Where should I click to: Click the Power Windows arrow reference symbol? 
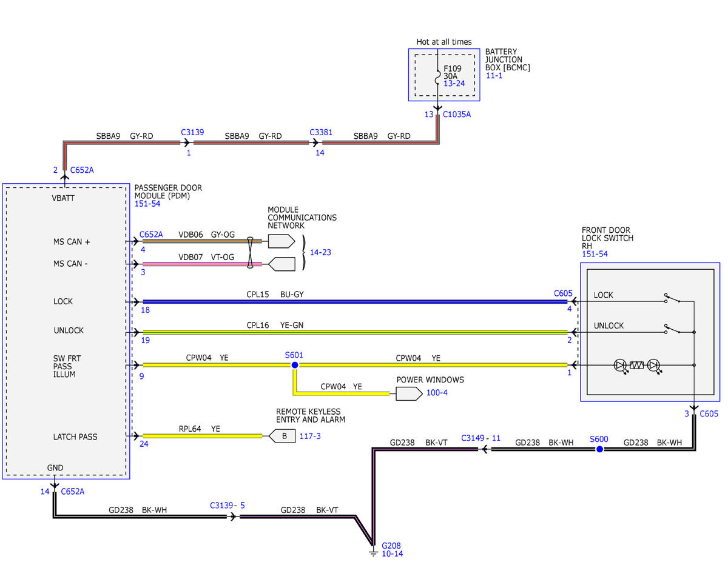click(x=409, y=394)
